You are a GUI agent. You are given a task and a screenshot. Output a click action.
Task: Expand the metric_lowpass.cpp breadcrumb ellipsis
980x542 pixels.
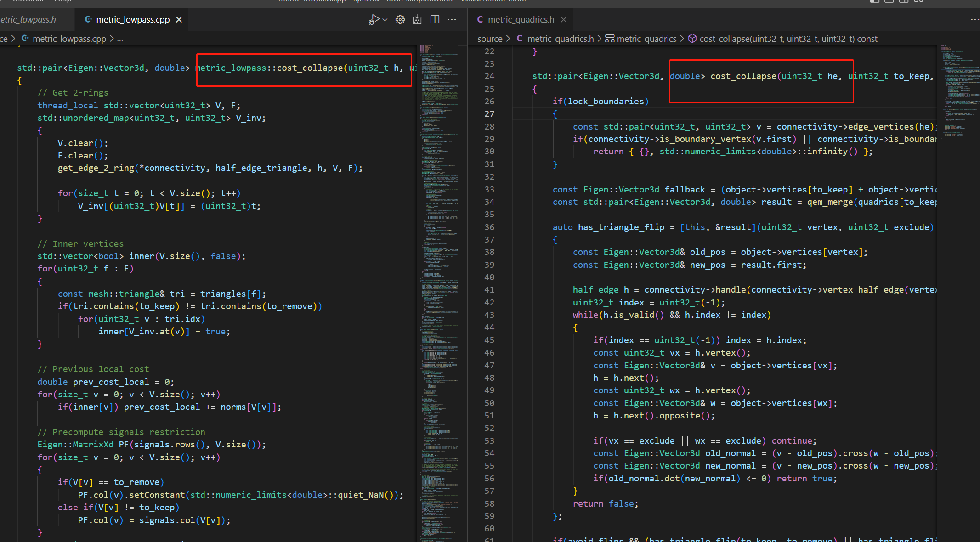pos(120,39)
